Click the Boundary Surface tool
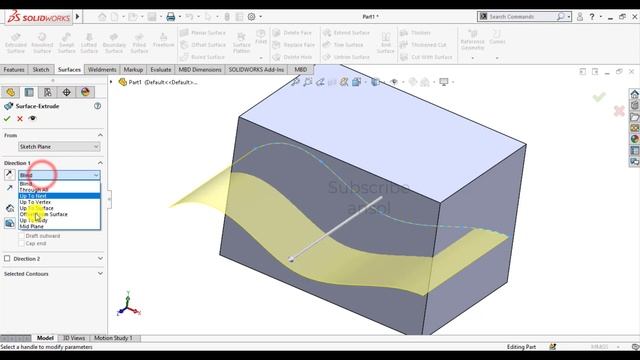Screen dimensions: 640x360 click(x=114, y=42)
